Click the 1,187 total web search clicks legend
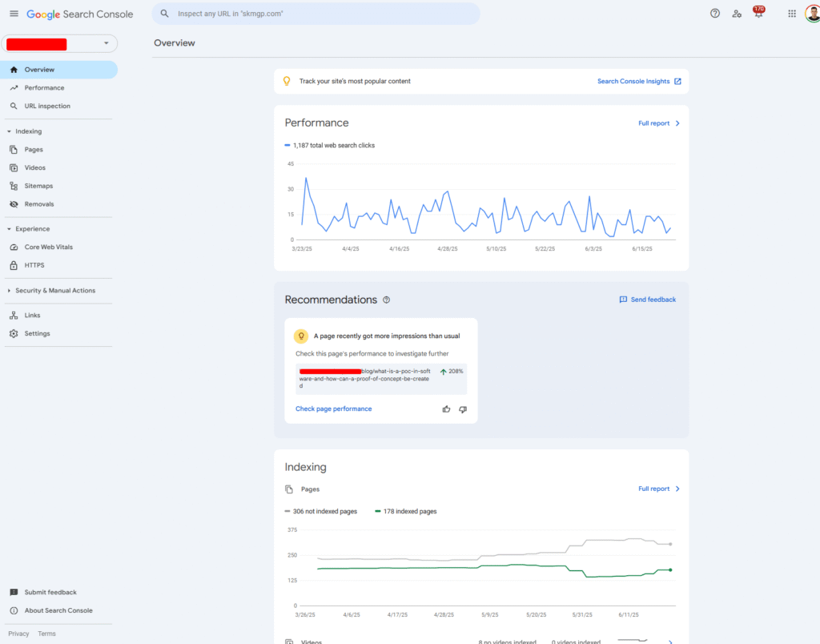The width and height of the screenshot is (820, 644). click(329, 146)
